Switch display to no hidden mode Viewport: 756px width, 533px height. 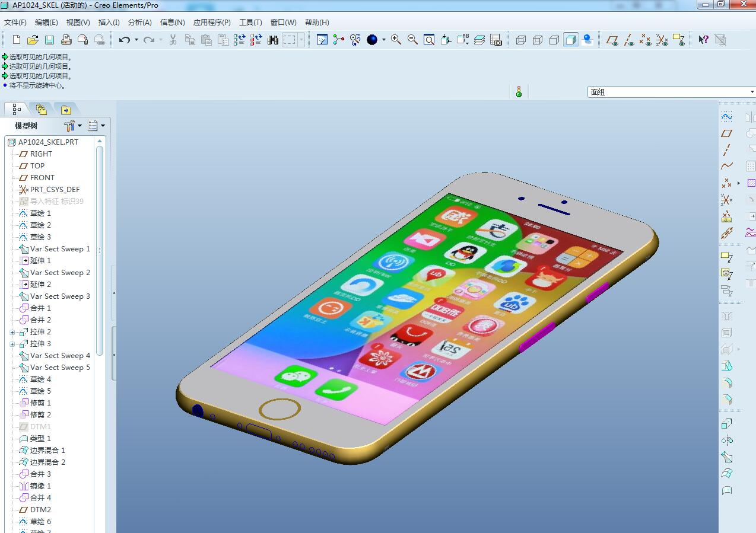point(554,40)
